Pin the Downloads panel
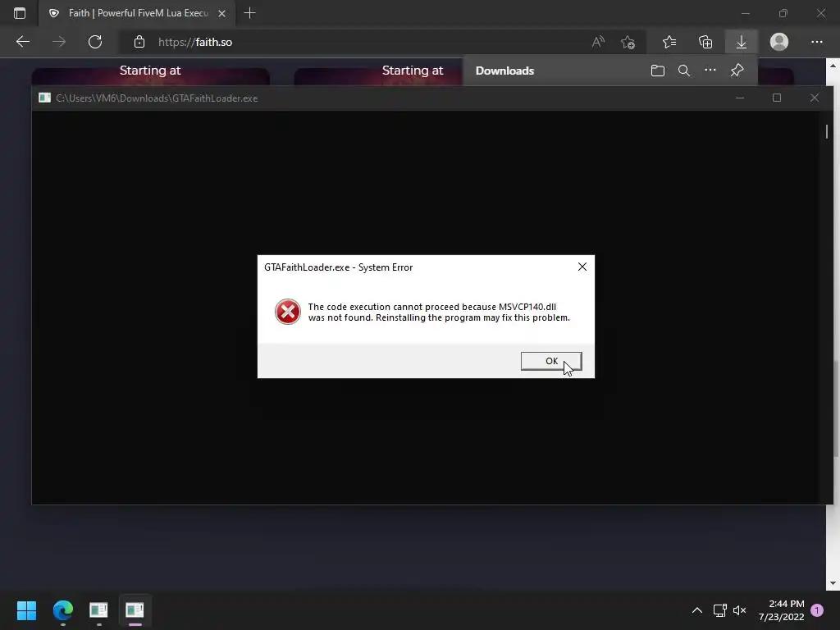Screen dimensions: 840x630 click(x=737, y=71)
